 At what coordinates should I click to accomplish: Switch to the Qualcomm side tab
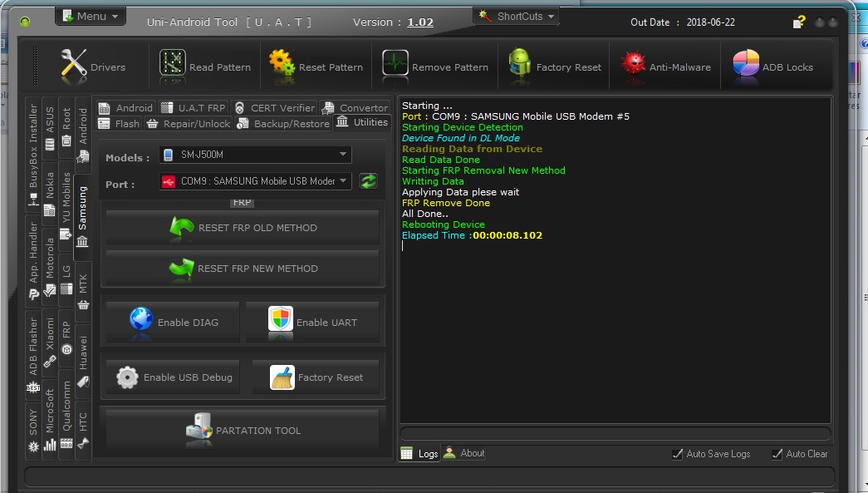pos(66,414)
